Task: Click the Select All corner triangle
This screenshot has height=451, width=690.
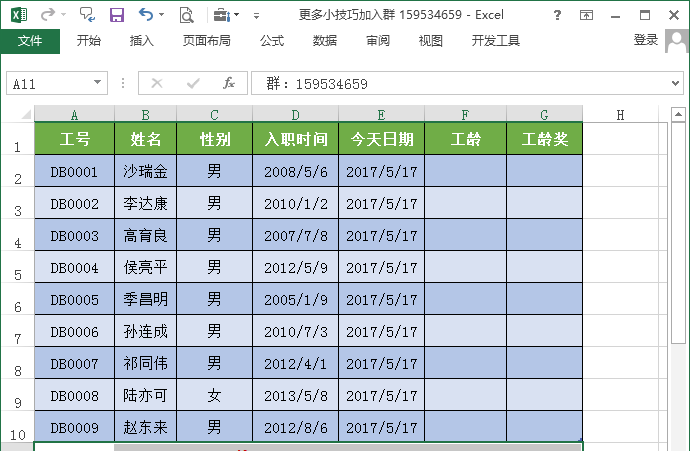Action: tap(26, 115)
